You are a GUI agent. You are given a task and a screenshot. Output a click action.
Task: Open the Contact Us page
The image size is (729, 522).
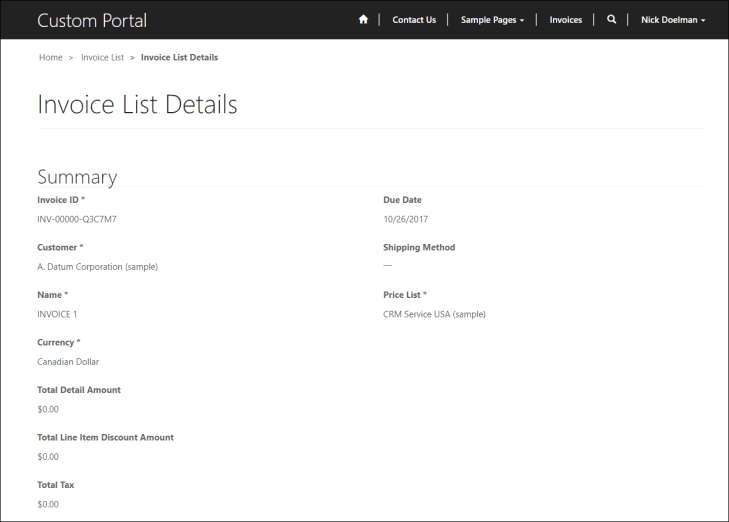point(414,20)
